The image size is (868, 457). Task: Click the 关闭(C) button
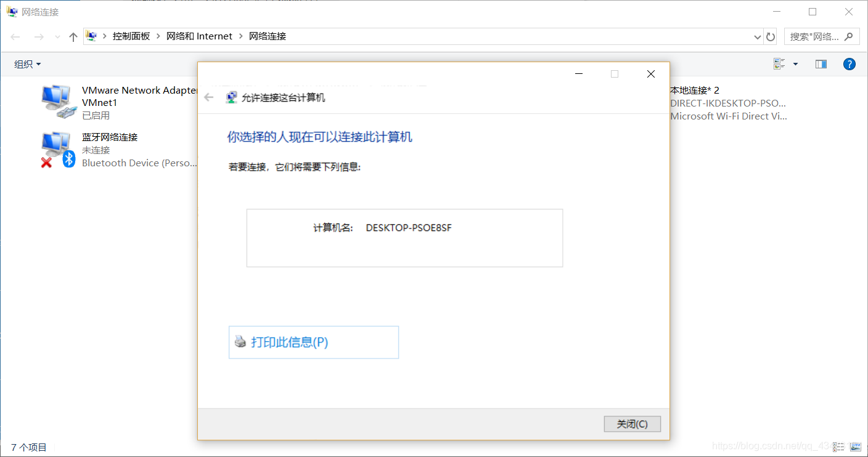point(633,424)
